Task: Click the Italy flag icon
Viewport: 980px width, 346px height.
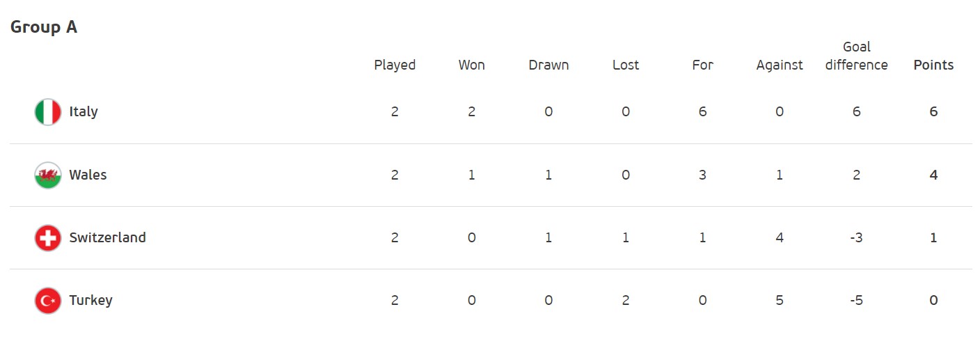Action: (48, 112)
